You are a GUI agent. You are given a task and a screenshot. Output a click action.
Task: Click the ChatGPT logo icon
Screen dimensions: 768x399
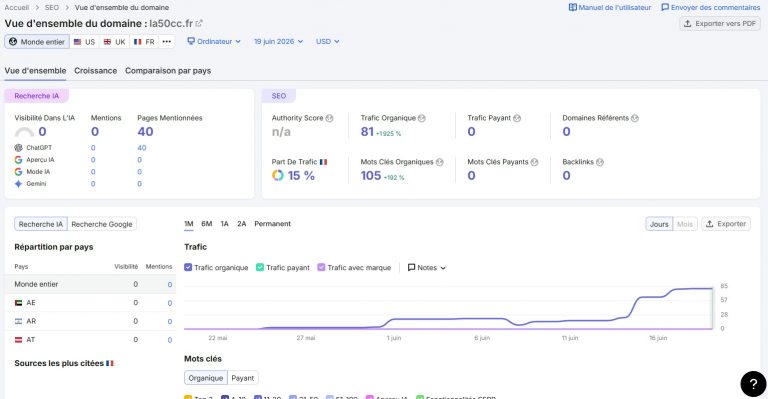click(19, 147)
